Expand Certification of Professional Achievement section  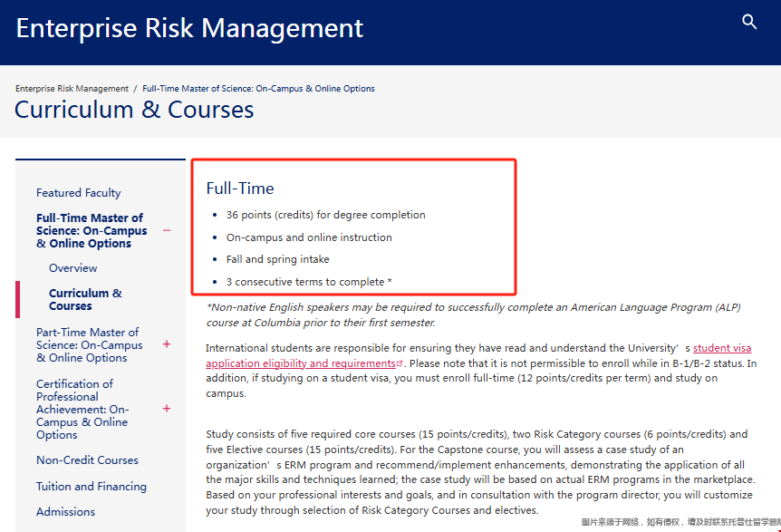167,409
